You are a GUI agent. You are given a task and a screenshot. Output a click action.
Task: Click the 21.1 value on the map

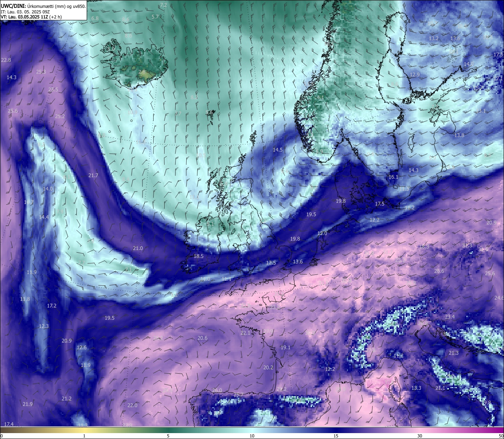pos(440,388)
